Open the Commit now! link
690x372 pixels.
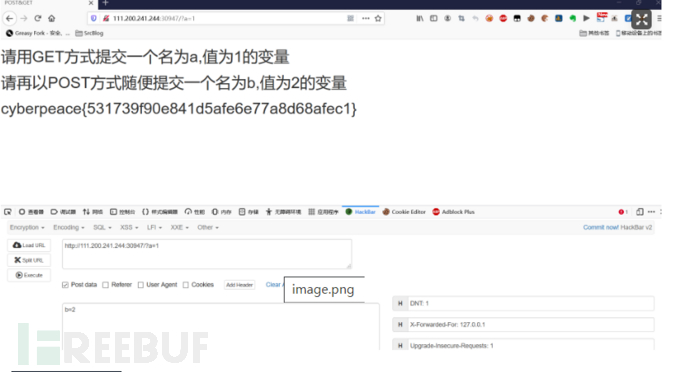pyautogui.click(x=601, y=227)
